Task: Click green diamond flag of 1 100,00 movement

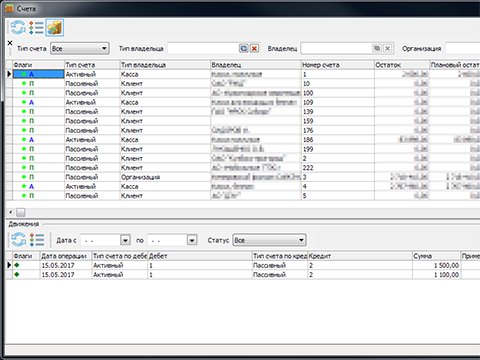Action: click(17, 274)
